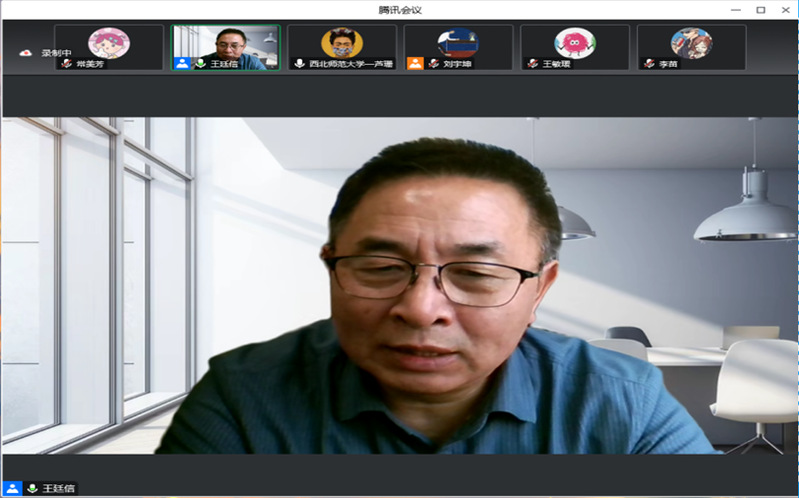Click the blue host icon on 王廷信's top thumbnail
The image size is (799, 498).
182,63
